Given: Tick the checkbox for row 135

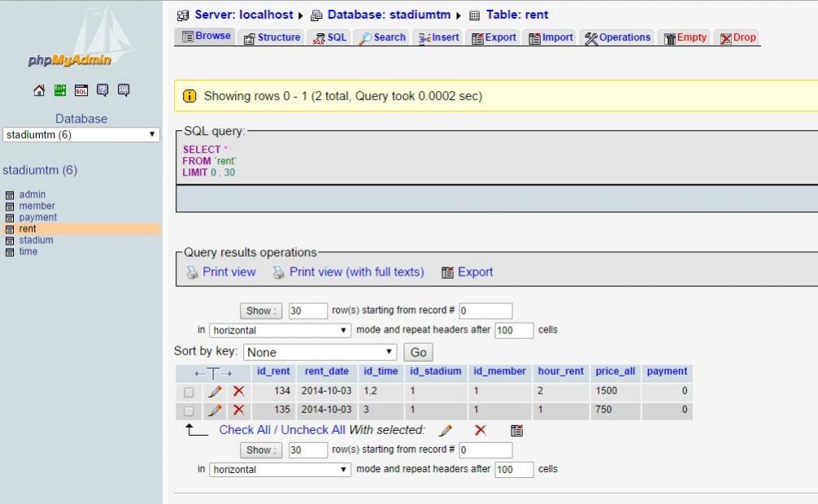Looking at the screenshot, I should pyautogui.click(x=189, y=411).
